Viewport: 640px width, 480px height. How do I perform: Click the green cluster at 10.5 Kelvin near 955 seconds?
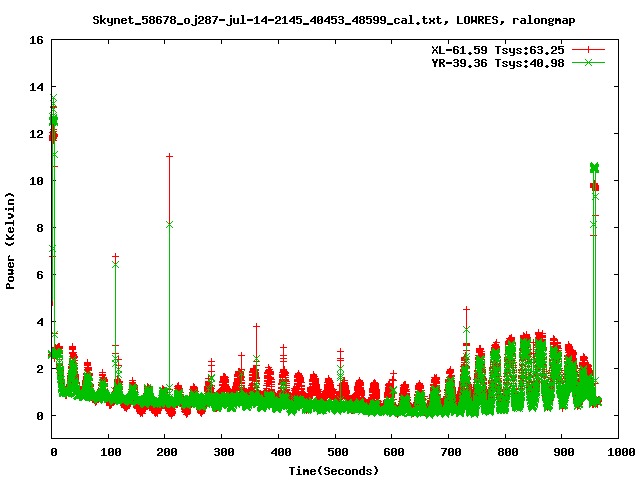(x=594, y=167)
